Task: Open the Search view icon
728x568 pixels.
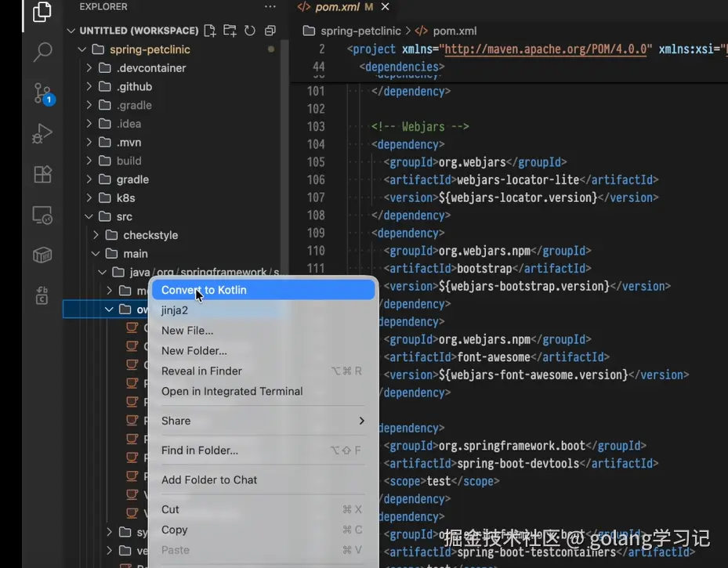Action: pyautogui.click(x=42, y=52)
